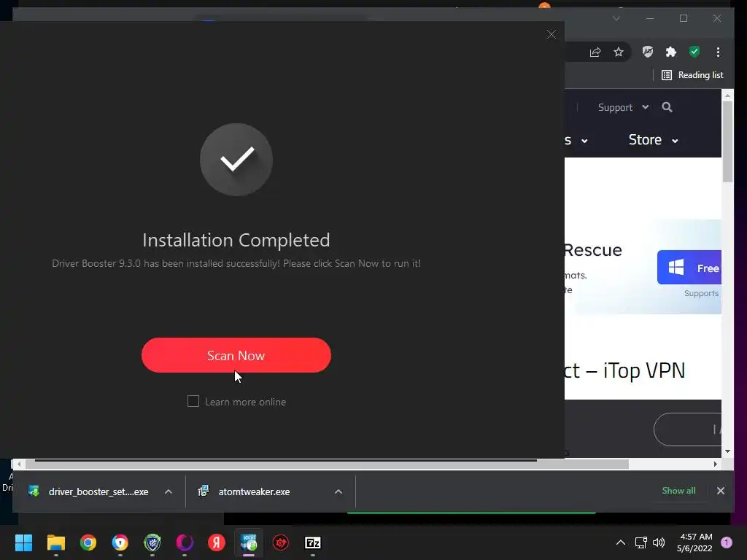Open the red Driver Booster gear icon
747x560 pixels.
pyautogui.click(x=281, y=542)
